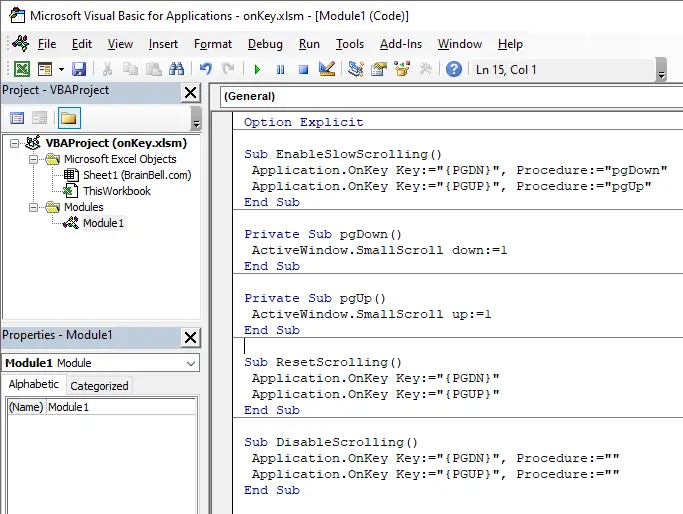Select Sheet1 (BrainBell.com) in the tree
Viewport: 683px width, 514px height.
137,175
